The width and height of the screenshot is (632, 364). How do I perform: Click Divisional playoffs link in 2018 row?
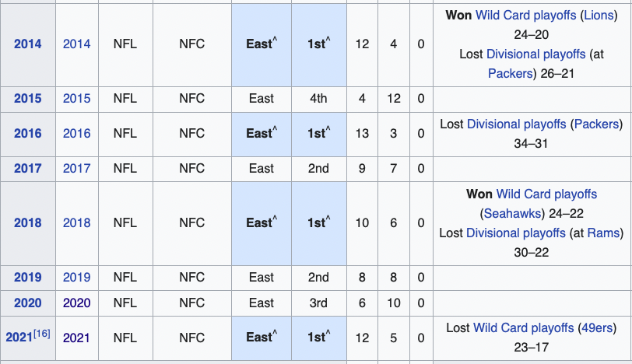516,233
